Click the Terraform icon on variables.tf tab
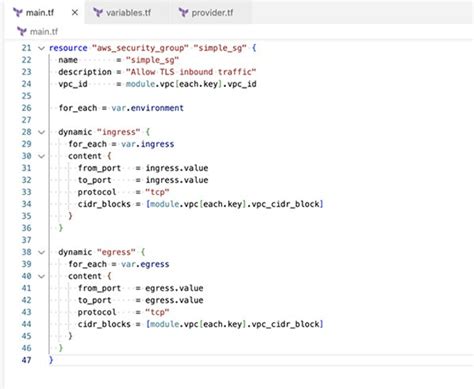The width and height of the screenshot is (474, 389). click(x=98, y=13)
